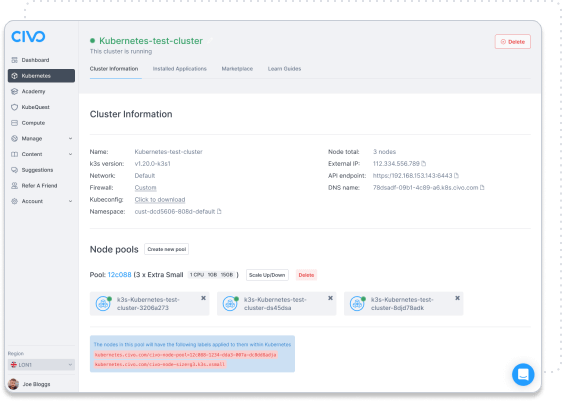Click to download the Kubeconfig
The width and height of the screenshot is (562, 401).
point(160,200)
